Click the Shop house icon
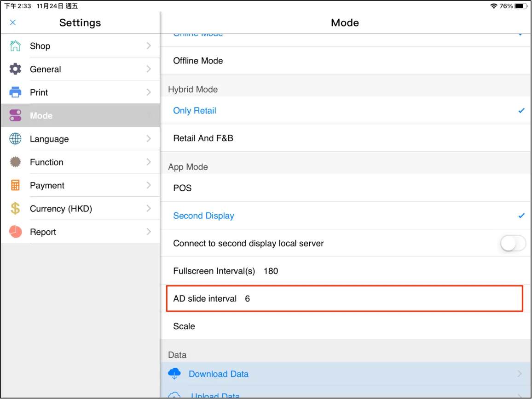This screenshot has height=399, width=532. 15,46
